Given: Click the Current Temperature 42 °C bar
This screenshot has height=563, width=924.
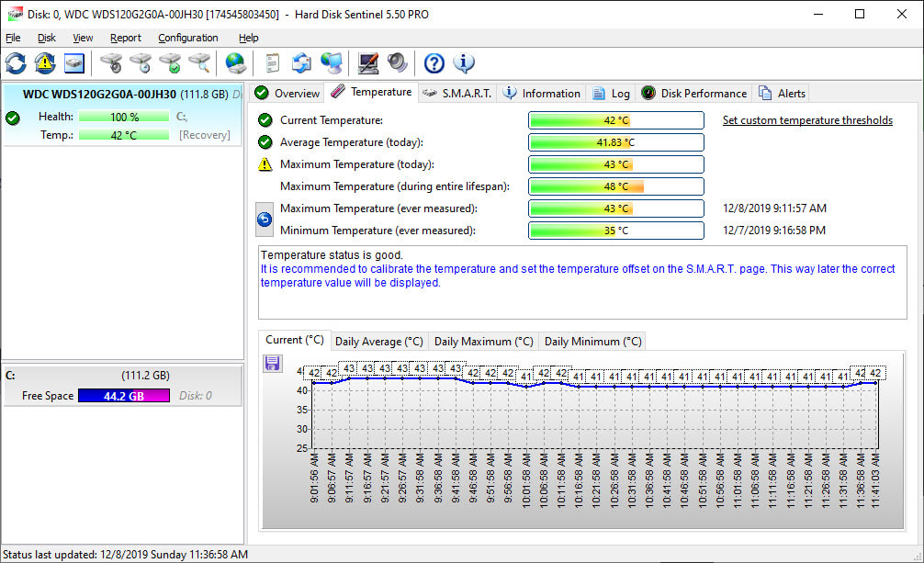Looking at the screenshot, I should click(615, 120).
